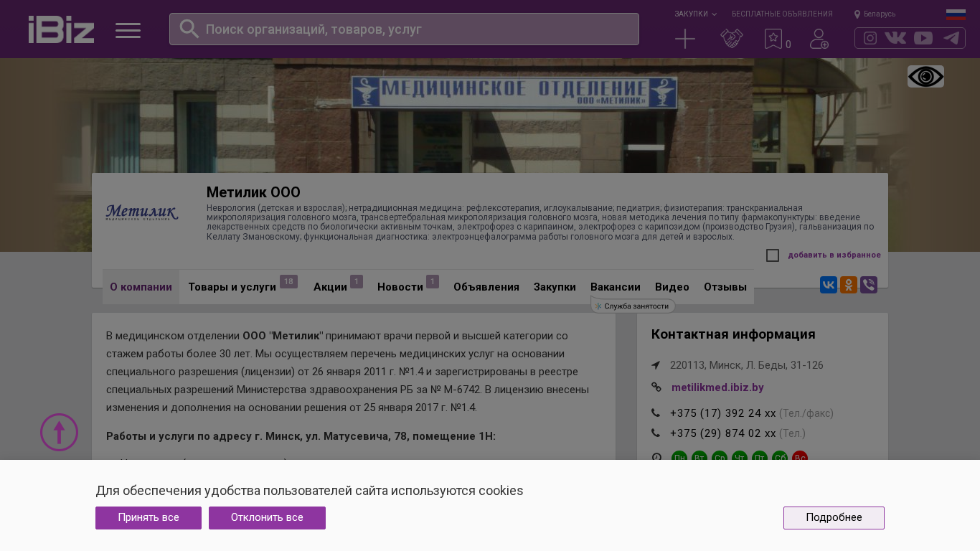The image size is (980, 551).
Task: Click the Tuesday 'Вт' schedule badge
Action: tap(699, 458)
